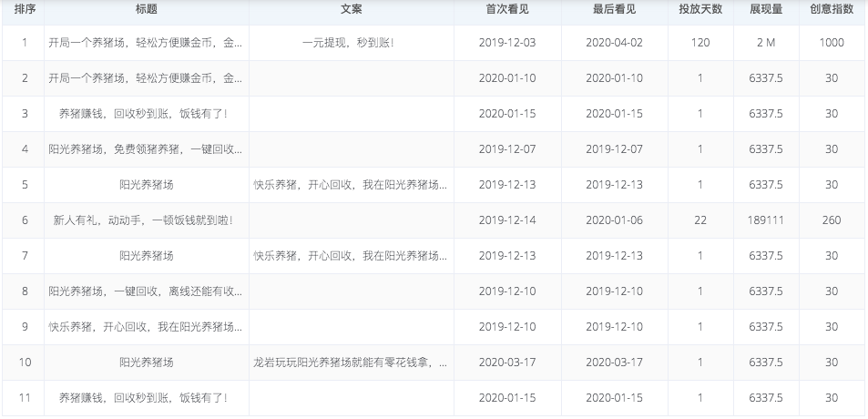
Task: Select the copy text 一元提现，秒到账！
Action: 351,43
